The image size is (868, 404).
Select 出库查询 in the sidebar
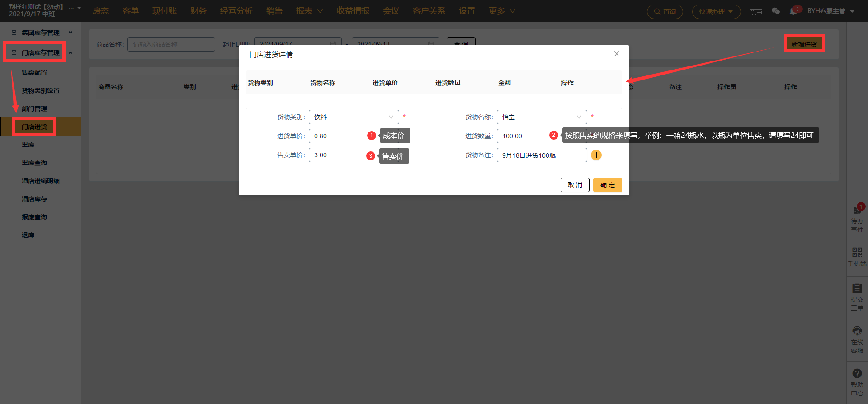tap(34, 163)
